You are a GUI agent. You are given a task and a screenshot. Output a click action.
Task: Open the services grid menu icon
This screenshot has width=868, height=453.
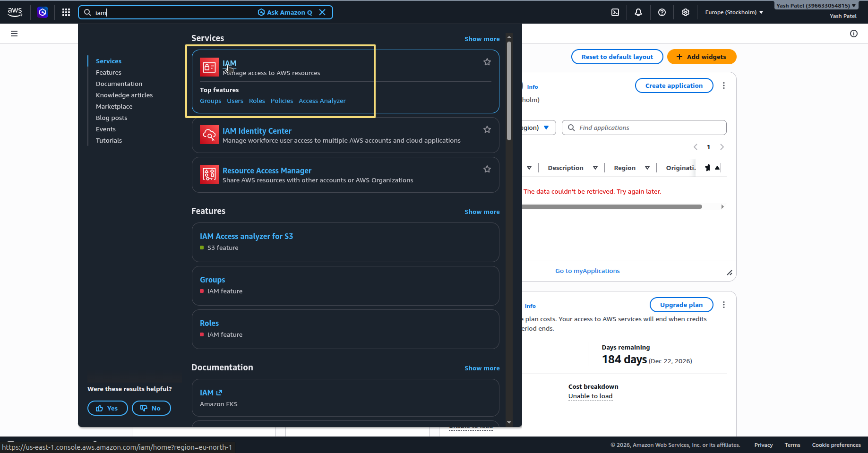(x=66, y=12)
